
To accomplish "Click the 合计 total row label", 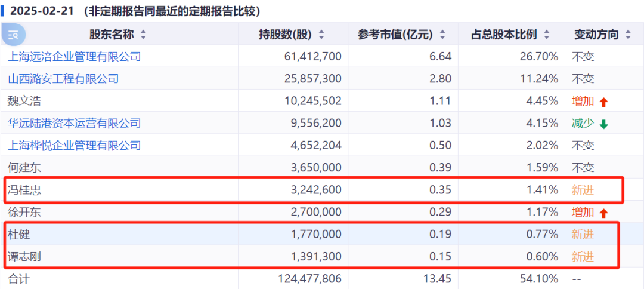I will coord(19,279).
